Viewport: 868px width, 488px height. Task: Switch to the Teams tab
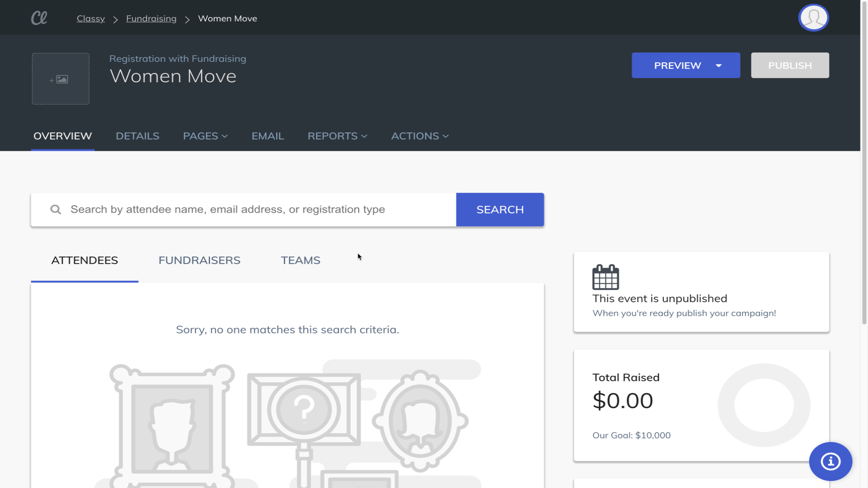pyautogui.click(x=301, y=260)
